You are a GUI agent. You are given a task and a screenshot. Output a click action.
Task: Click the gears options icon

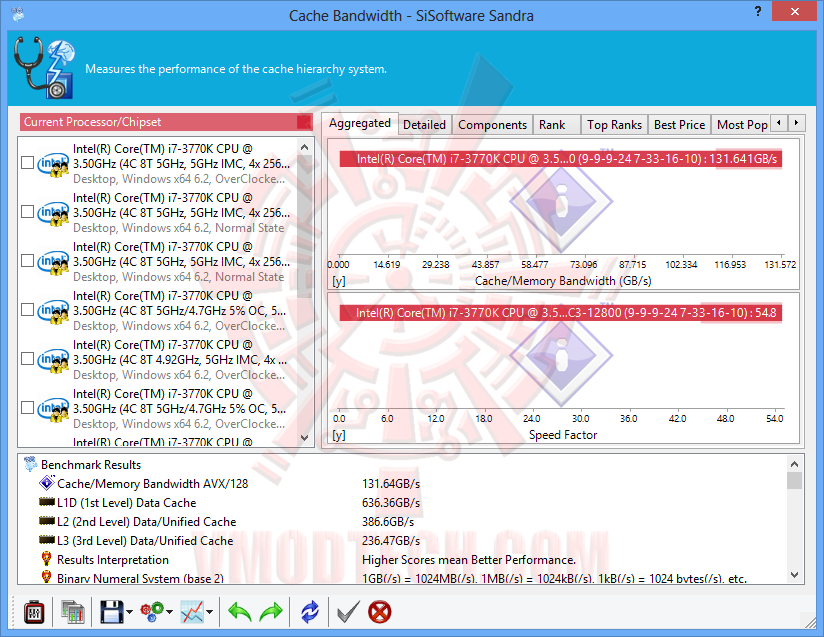[152, 612]
